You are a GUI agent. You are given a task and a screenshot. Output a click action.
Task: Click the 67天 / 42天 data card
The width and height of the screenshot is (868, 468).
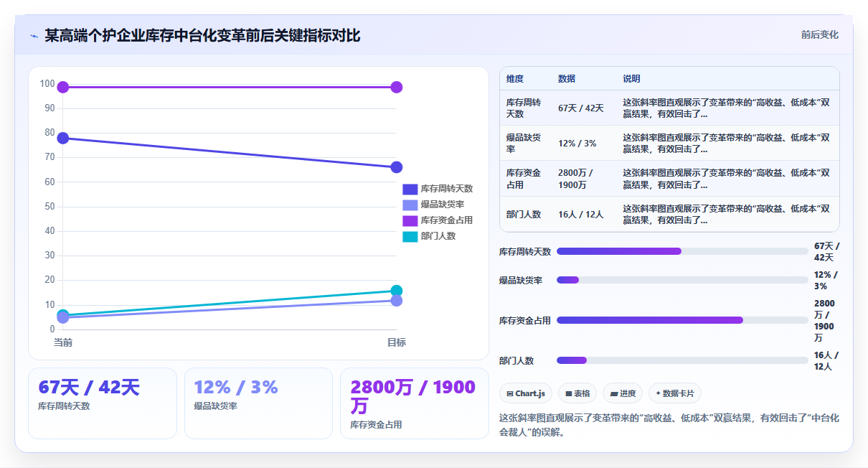tap(103, 403)
